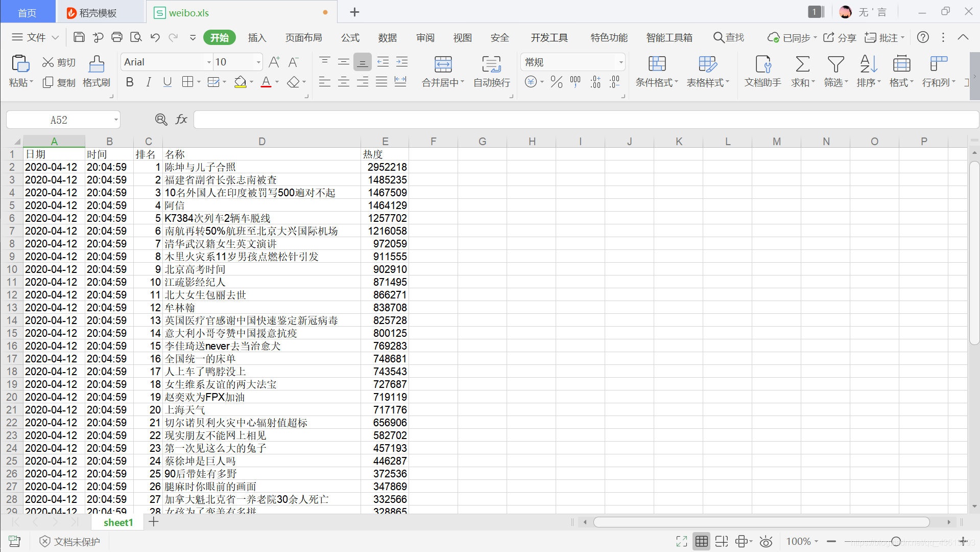Undo the last action
Screen dimensions: 980x552
tap(155, 37)
